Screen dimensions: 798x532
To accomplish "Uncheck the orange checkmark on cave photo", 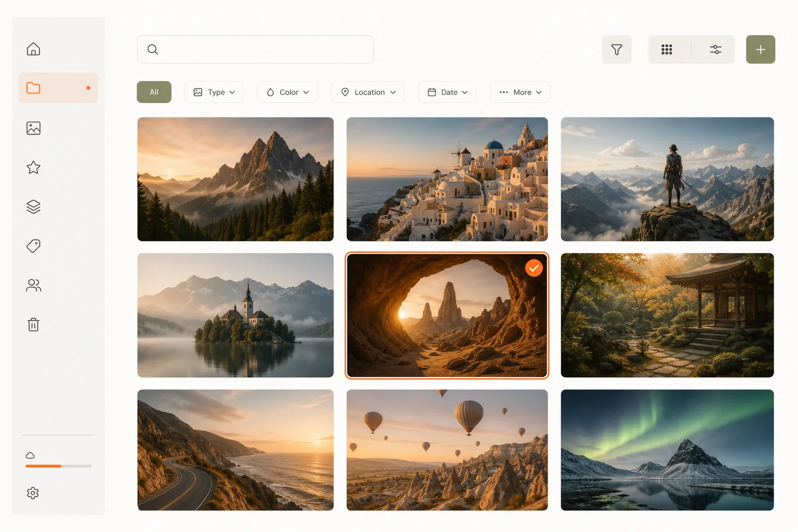I will point(534,268).
